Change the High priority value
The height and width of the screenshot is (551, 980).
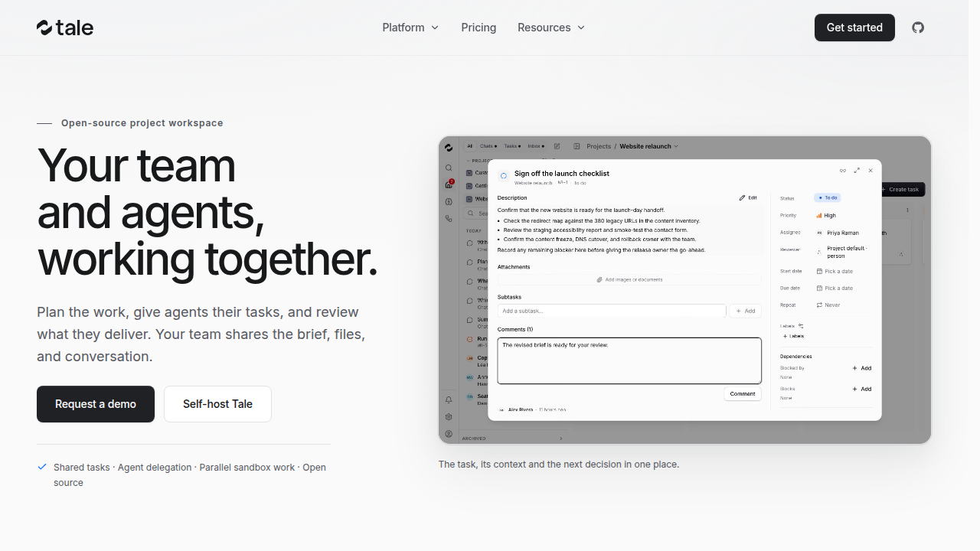pyautogui.click(x=826, y=216)
